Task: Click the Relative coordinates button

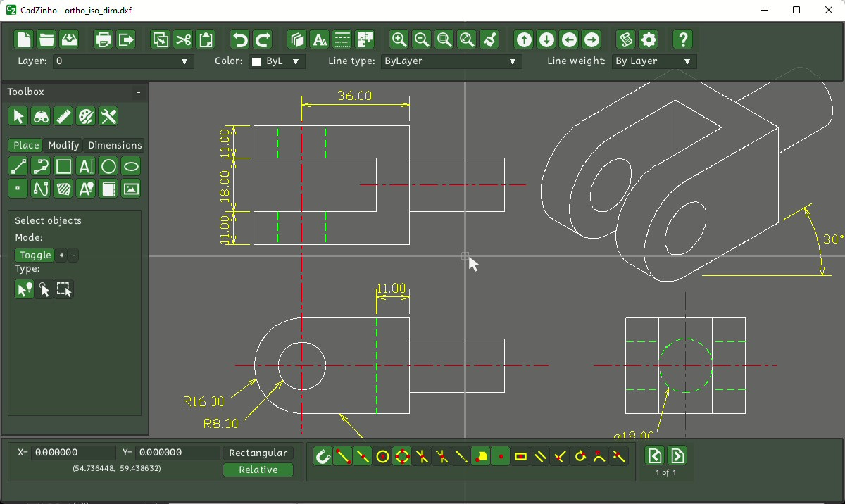Action: point(258,470)
